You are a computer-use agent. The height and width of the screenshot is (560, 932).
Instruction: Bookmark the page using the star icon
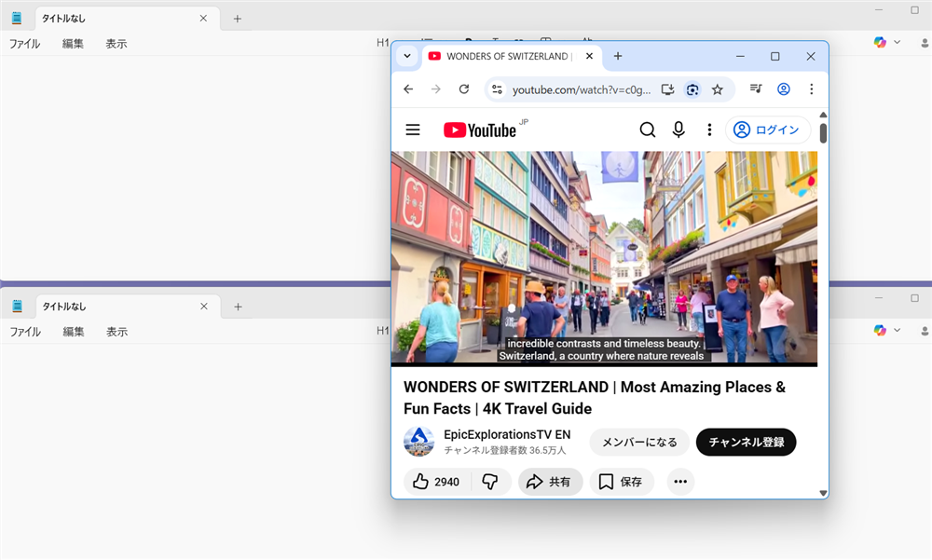coord(718,89)
